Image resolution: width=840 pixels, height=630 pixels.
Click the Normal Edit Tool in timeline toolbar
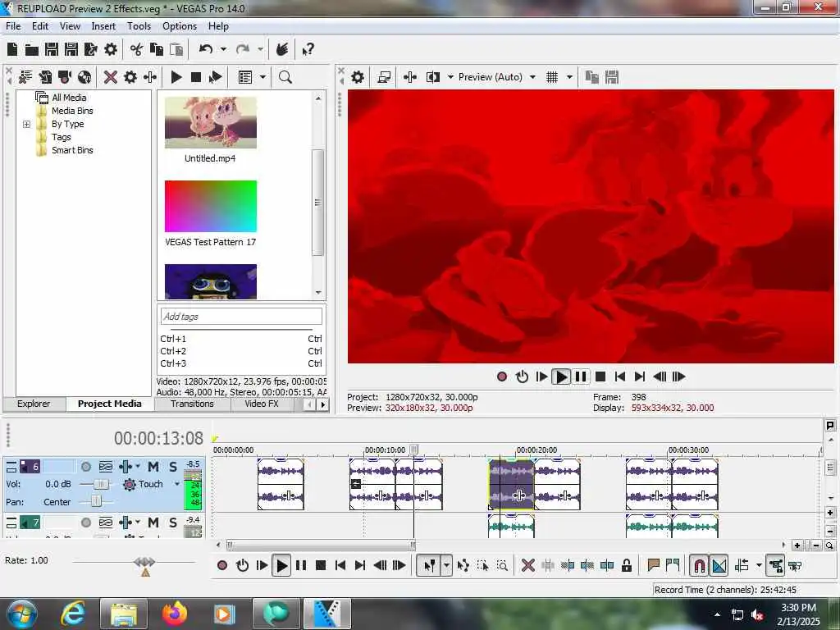[x=430, y=565]
